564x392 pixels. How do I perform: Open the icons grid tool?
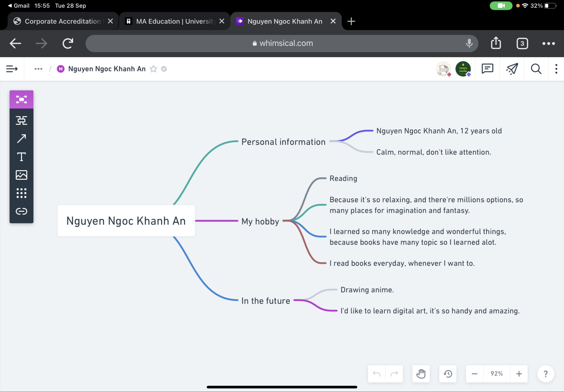pyautogui.click(x=21, y=193)
